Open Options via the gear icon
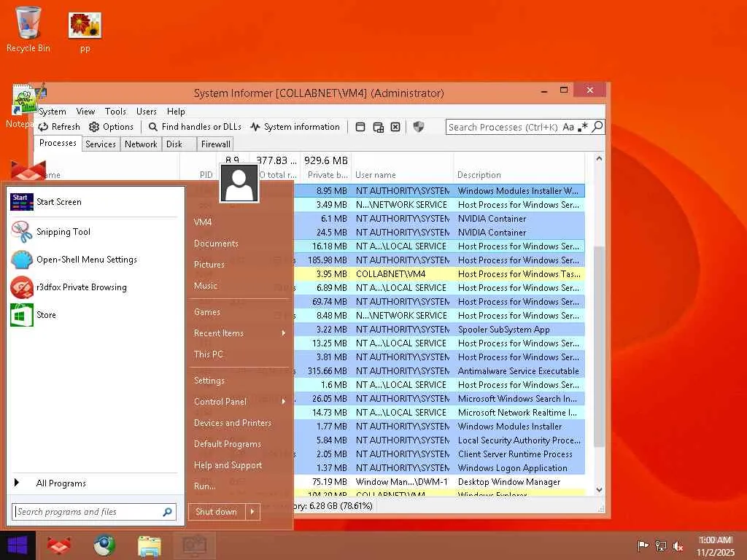 (94, 127)
